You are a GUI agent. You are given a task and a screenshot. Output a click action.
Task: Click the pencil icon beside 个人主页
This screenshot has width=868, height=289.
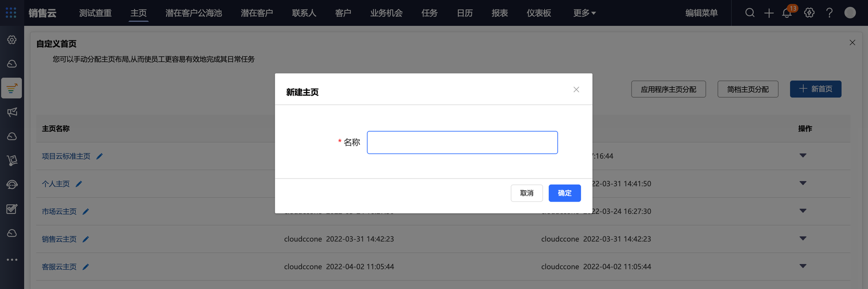(79, 184)
